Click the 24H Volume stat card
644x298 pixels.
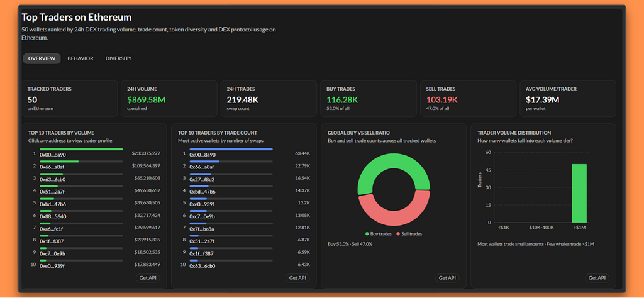click(169, 99)
